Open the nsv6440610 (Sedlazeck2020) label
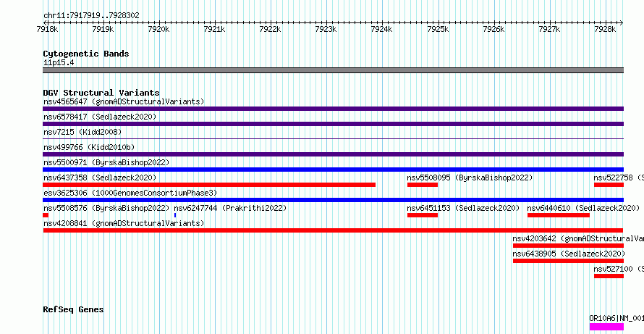The width and height of the screenshot is (644, 334). (x=583, y=208)
